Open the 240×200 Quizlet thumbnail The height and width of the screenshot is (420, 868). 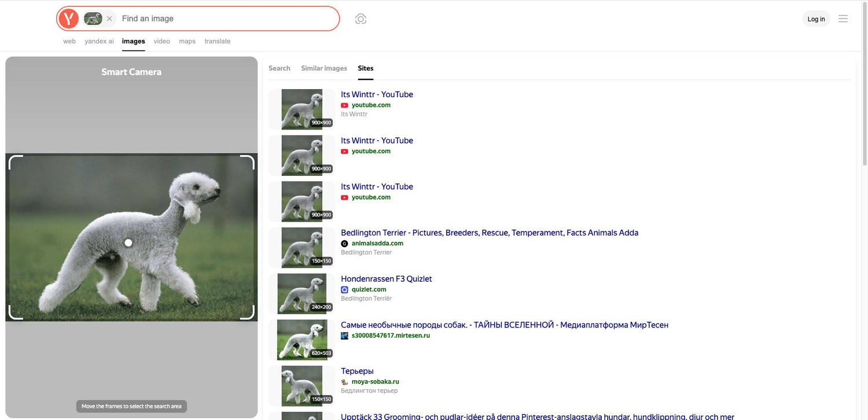[302, 294]
